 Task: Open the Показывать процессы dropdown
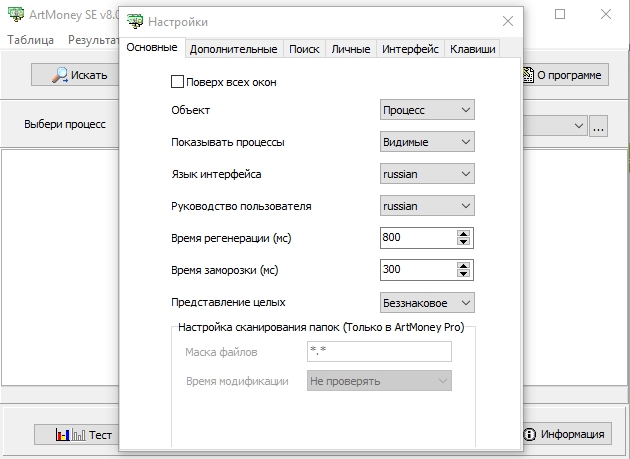pyautogui.click(x=427, y=142)
